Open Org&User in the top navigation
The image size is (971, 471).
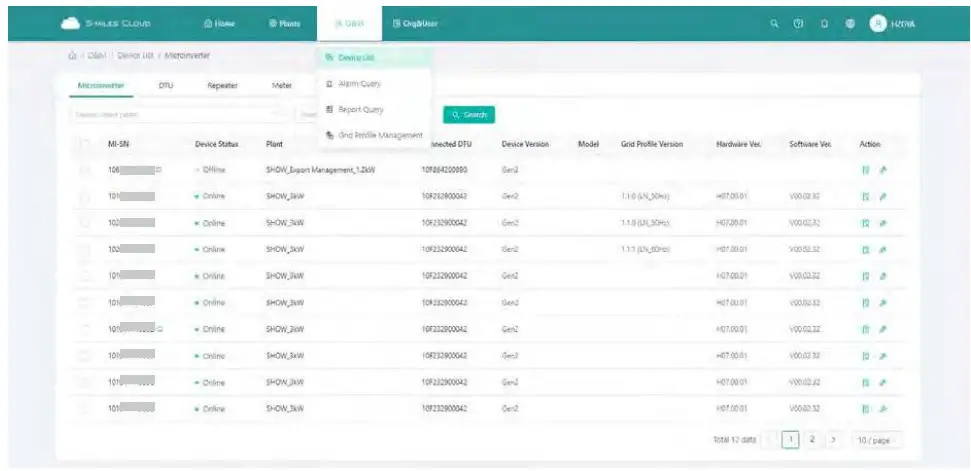[415, 24]
